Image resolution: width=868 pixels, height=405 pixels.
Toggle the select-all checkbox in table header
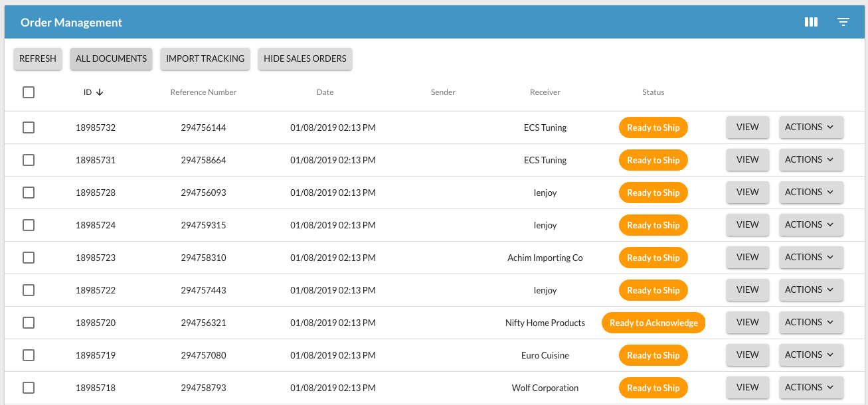29,92
